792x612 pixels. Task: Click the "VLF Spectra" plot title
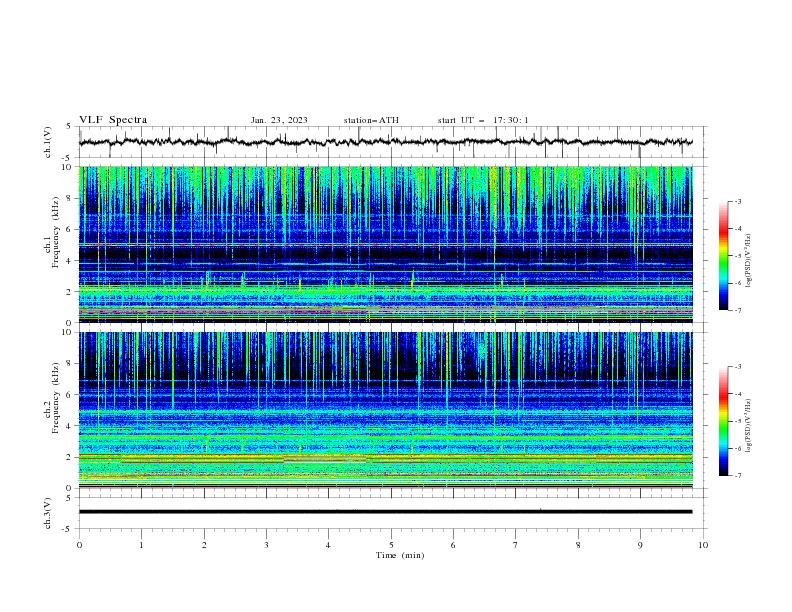click(x=113, y=120)
